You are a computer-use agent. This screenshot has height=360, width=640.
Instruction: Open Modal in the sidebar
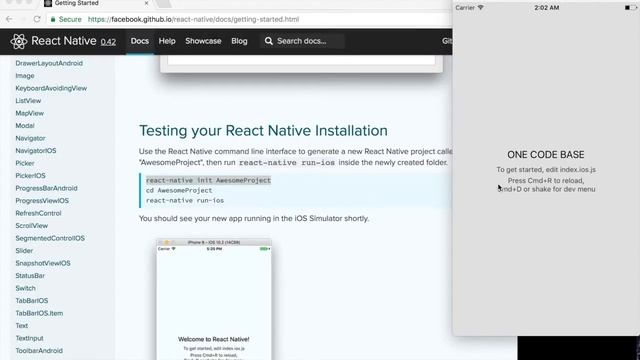[x=25, y=126]
